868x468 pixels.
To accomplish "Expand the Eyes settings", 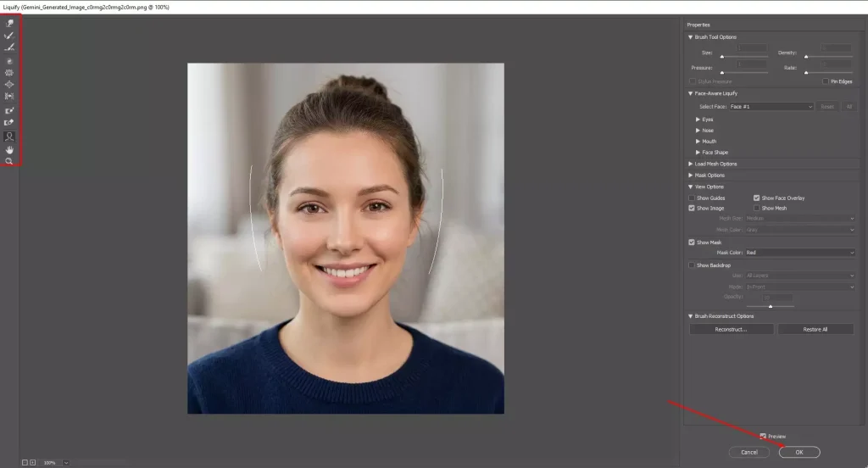I will pos(698,120).
